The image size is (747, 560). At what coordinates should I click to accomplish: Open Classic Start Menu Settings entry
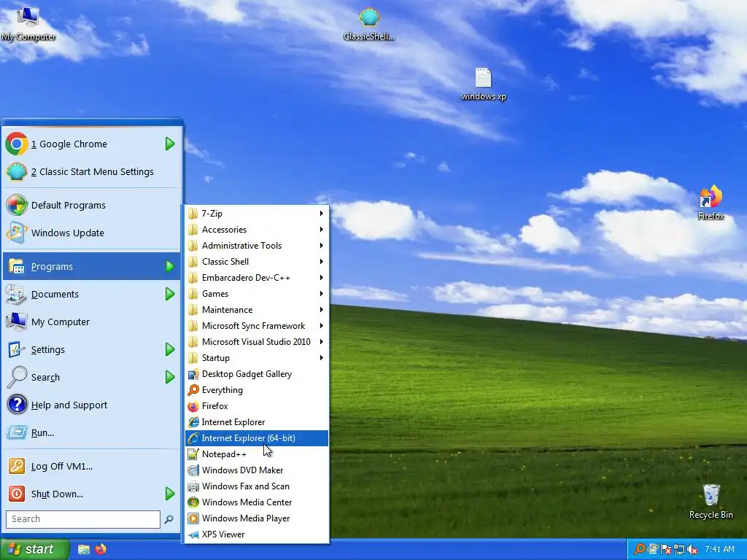tap(91, 171)
